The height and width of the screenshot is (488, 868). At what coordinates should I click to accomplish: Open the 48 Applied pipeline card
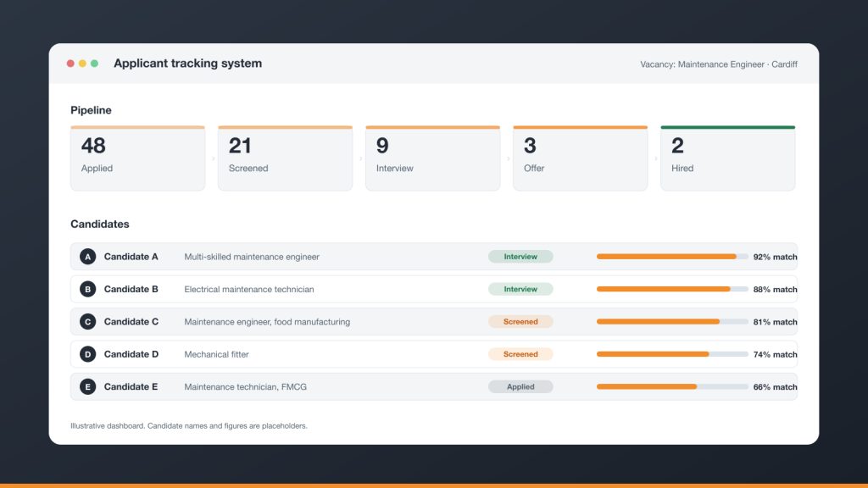click(138, 158)
